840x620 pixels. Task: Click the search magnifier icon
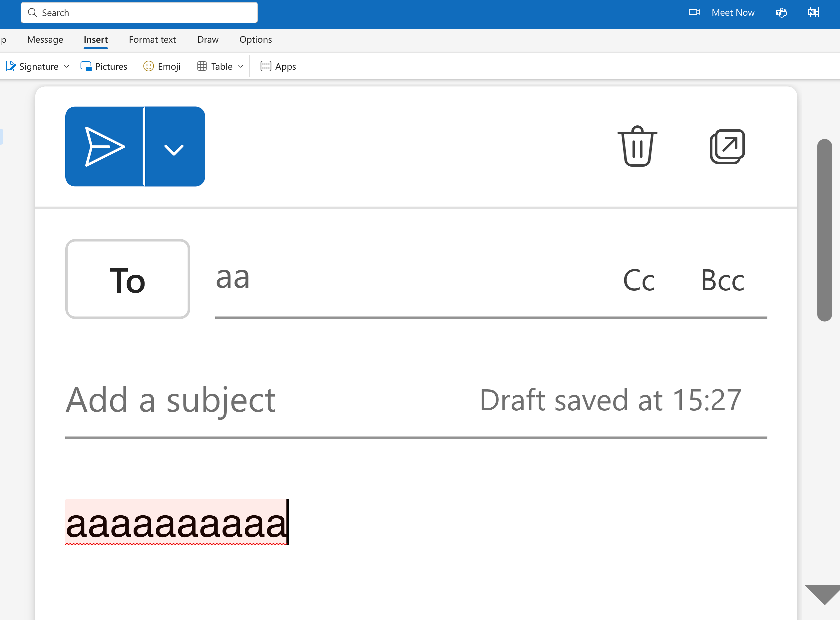click(33, 13)
